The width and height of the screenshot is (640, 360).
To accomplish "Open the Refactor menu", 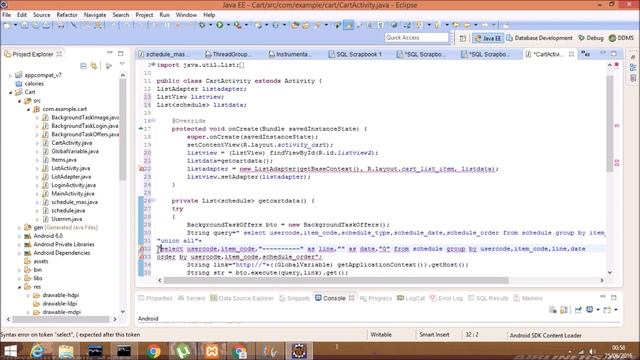I will coord(67,15).
